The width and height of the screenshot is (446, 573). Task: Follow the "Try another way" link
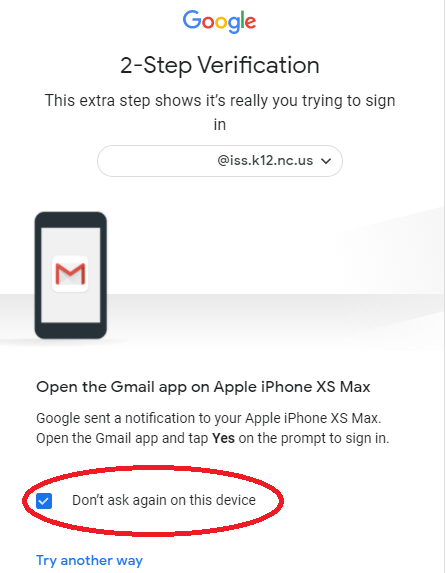point(89,560)
